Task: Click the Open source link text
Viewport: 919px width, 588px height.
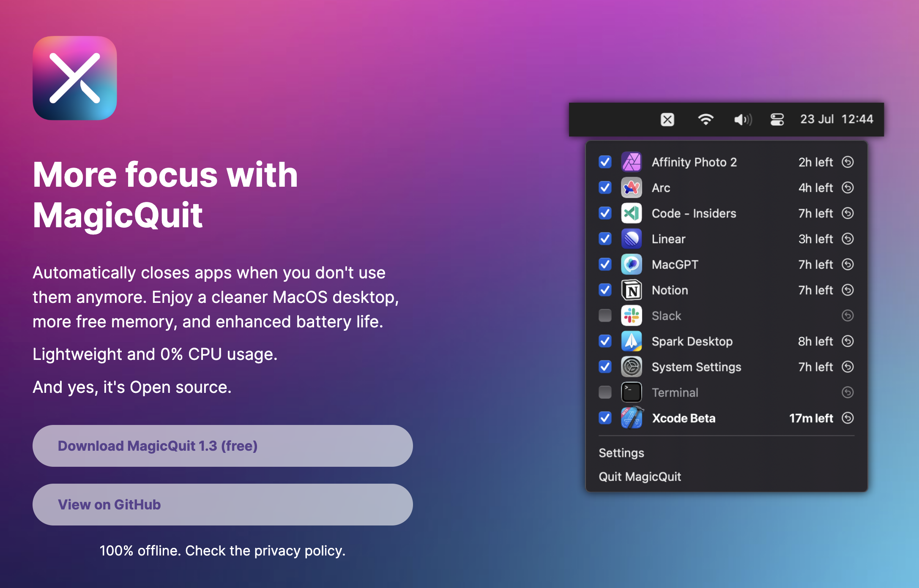Action: point(181,387)
